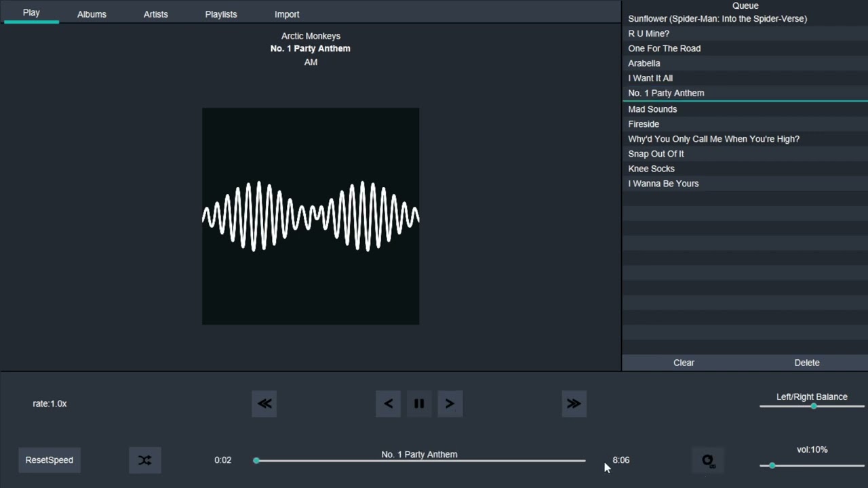Select "Snap Out Of It" in queue

[x=745, y=154]
